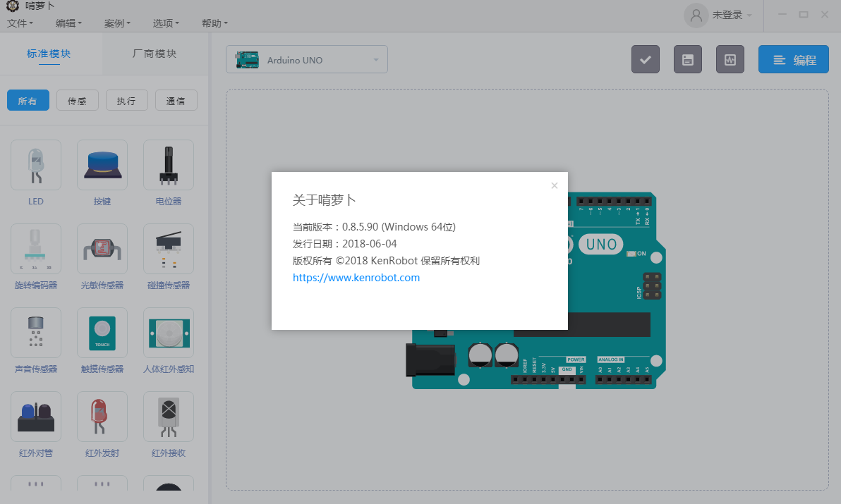Screen dimensions: 841x504
Task: Select the infrared emitter (红外发射) module
Action: [102, 417]
